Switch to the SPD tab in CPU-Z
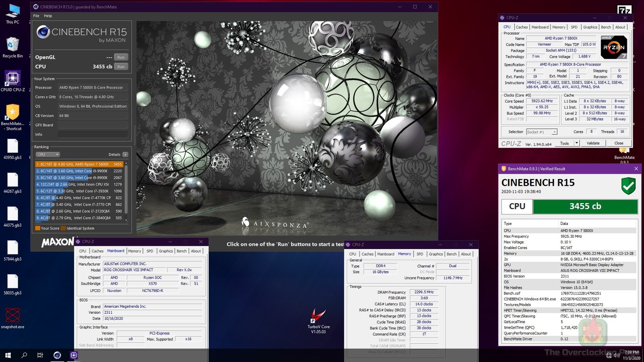 (574, 27)
